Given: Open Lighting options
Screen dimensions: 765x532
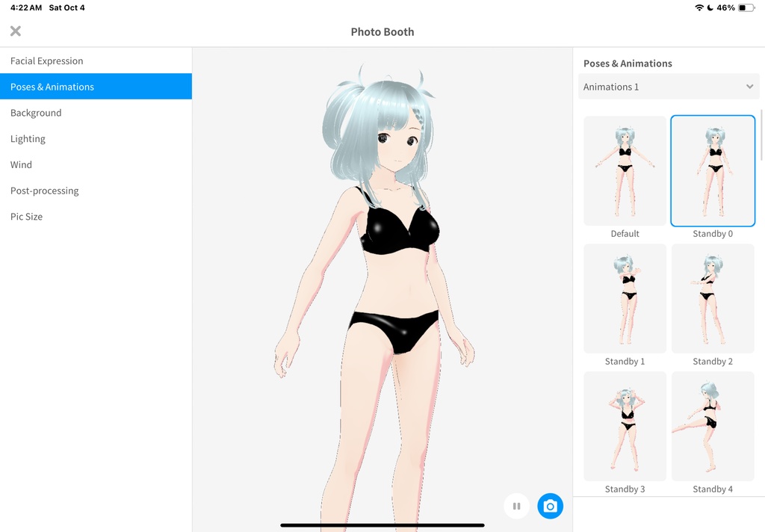Looking at the screenshot, I should point(28,138).
